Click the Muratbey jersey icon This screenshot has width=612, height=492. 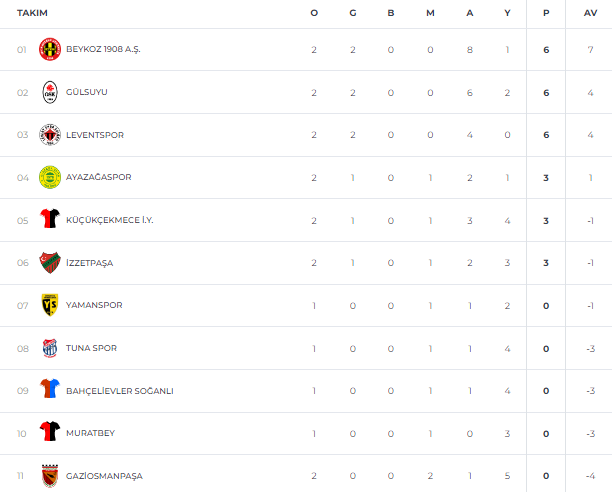49,433
